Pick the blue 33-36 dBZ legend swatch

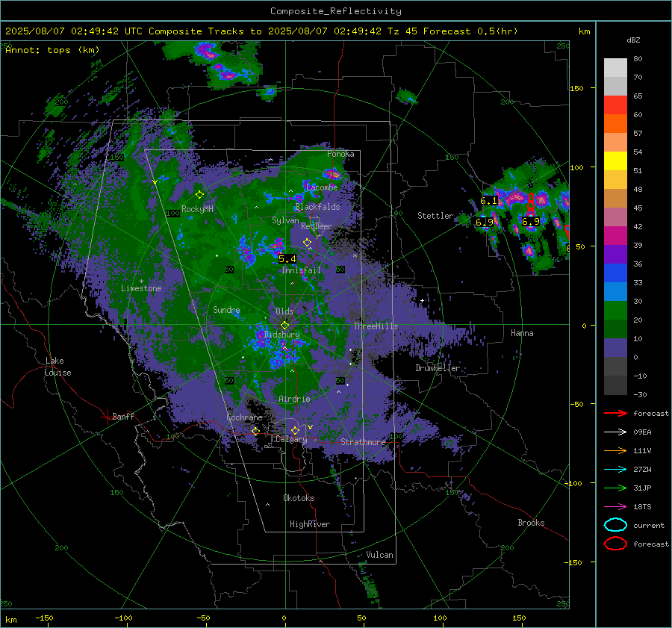(x=615, y=273)
